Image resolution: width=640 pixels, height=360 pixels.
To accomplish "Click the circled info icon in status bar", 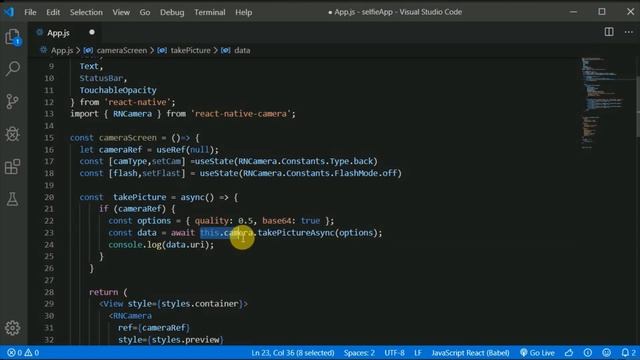I will pos(588,353).
